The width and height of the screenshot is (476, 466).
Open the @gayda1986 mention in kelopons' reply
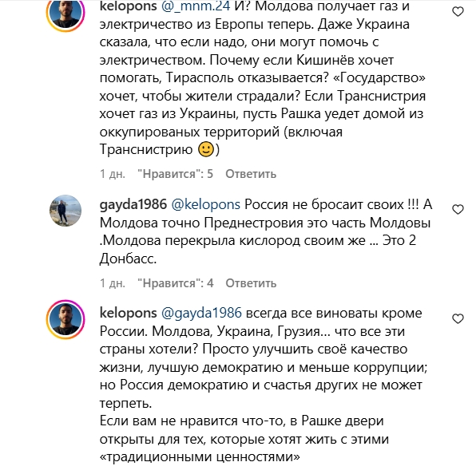[201, 313]
